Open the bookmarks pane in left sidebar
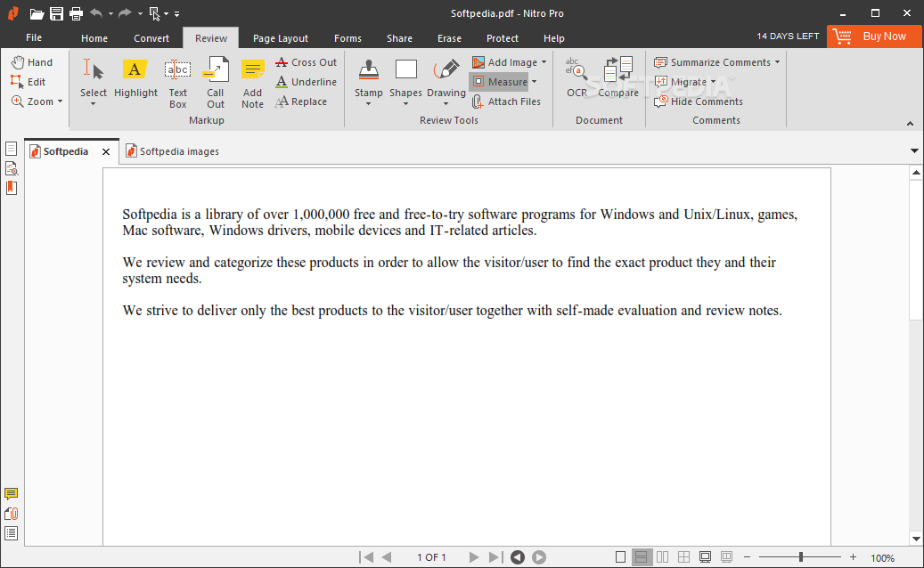 click(12, 188)
